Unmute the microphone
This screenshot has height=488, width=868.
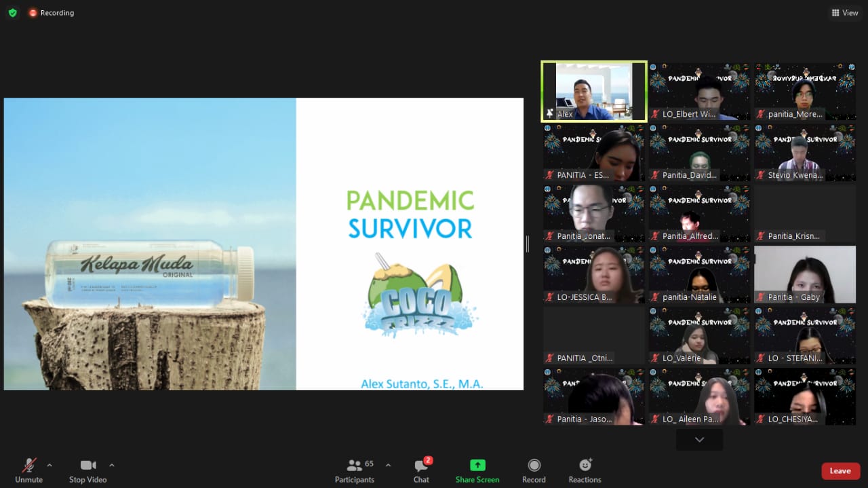pos(29,470)
